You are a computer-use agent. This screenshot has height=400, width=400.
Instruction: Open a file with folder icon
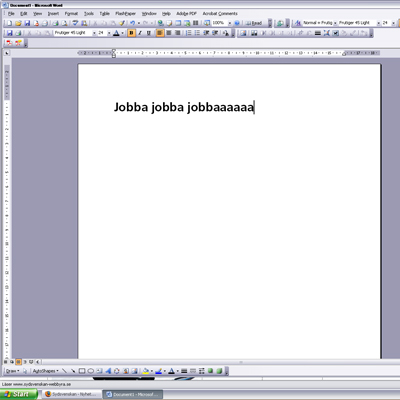[x=18, y=23]
